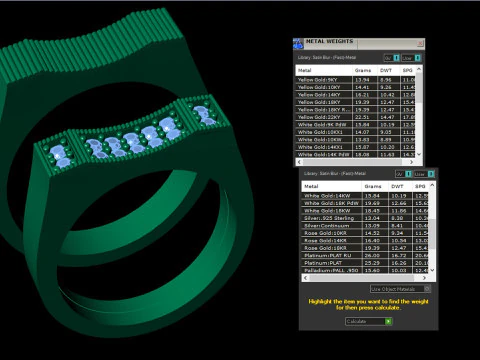Select the Yellow Gold:22KY row
Image resolution: width=480 pixels, height=360 pixels.
click(356, 117)
